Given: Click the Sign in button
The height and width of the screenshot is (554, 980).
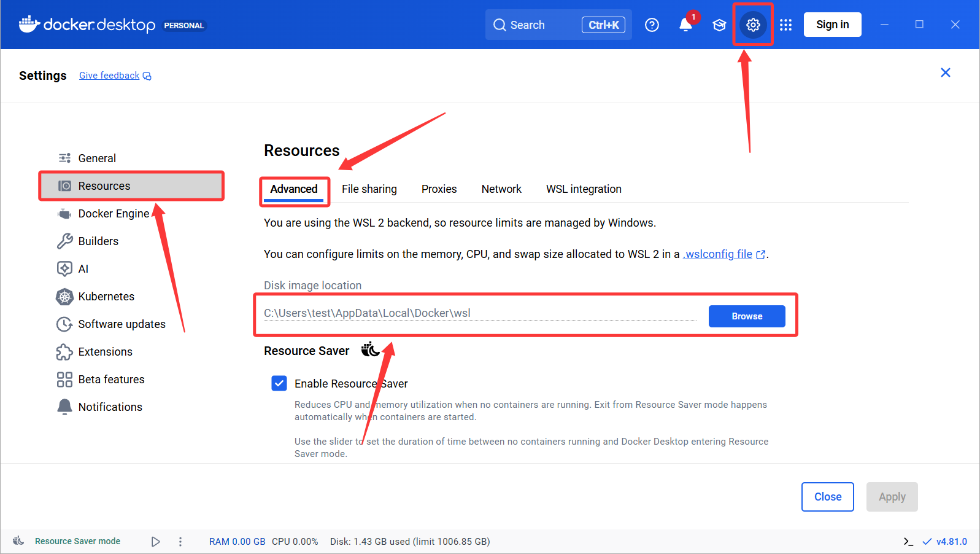Looking at the screenshot, I should [833, 25].
